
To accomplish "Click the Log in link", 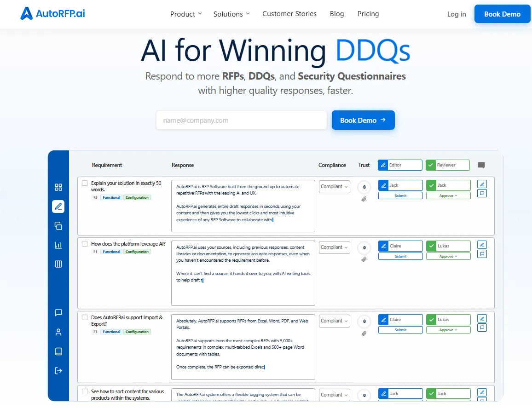I will [x=457, y=14].
